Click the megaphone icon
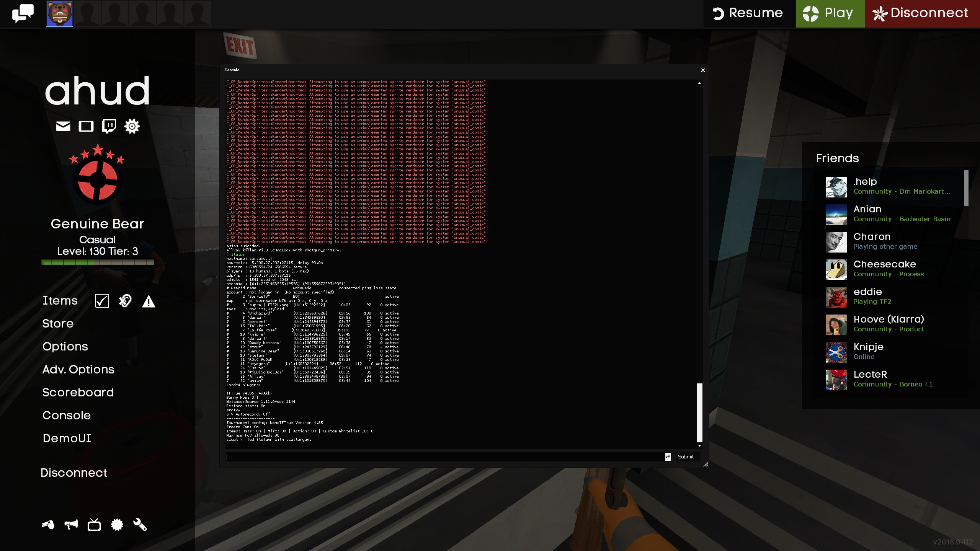Screen dimensions: 980x551 71,525
